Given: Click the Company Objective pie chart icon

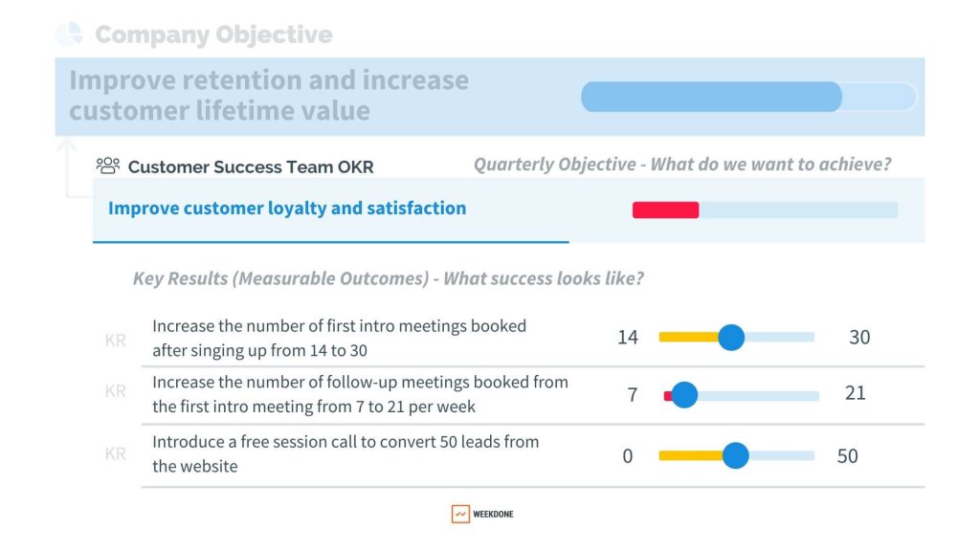Looking at the screenshot, I should [x=69, y=34].
